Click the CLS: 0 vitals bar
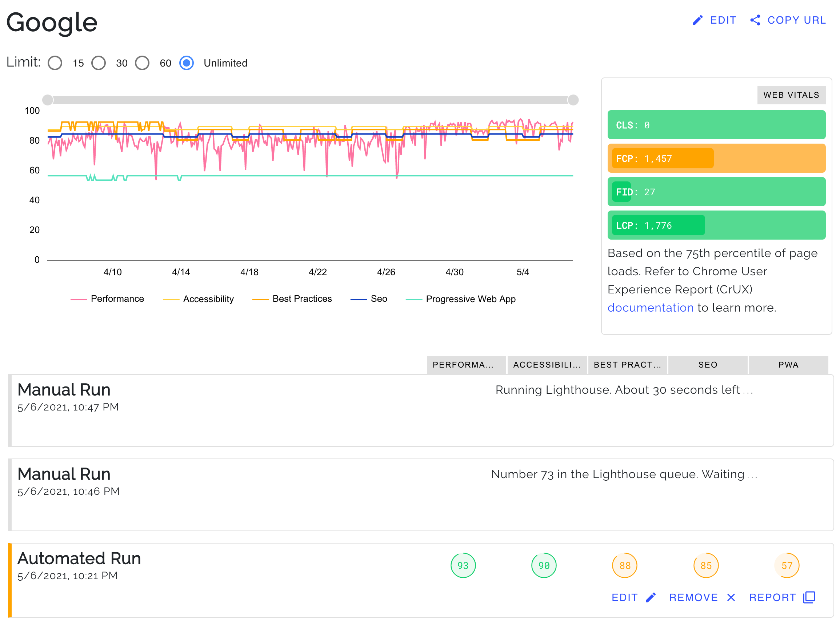The width and height of the screenshot is (840, 625). pos(716,125)
